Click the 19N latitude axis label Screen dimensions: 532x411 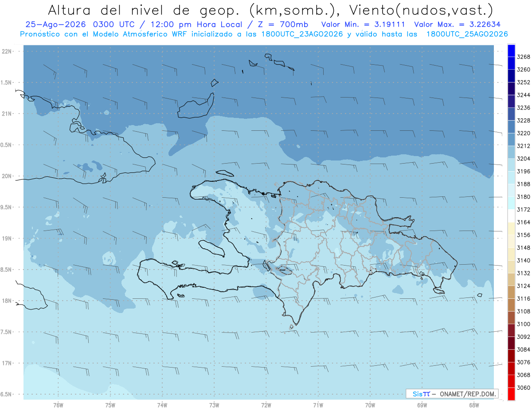(x=8, y=238)
